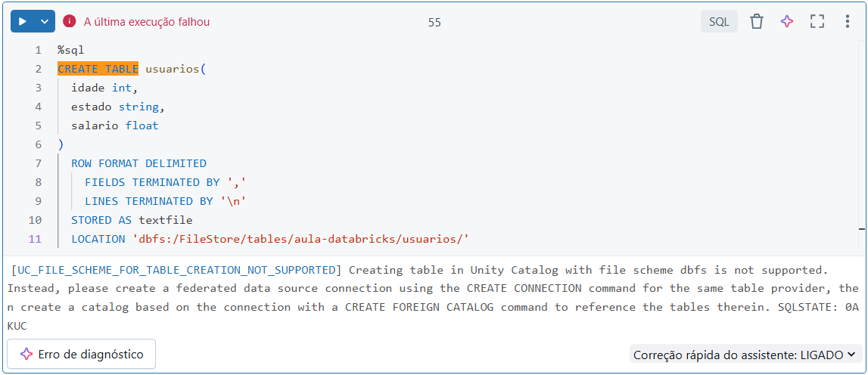Image resolution: width=868 pixels, height=375 pixels.
Task: Delete the cell with the trash icon
Action: [x=757, y=22]
